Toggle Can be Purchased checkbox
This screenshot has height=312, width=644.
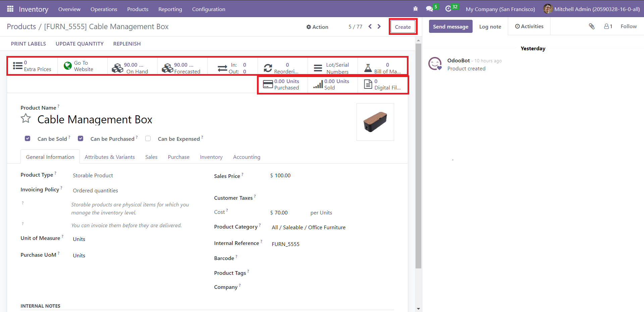click(80, 138)
